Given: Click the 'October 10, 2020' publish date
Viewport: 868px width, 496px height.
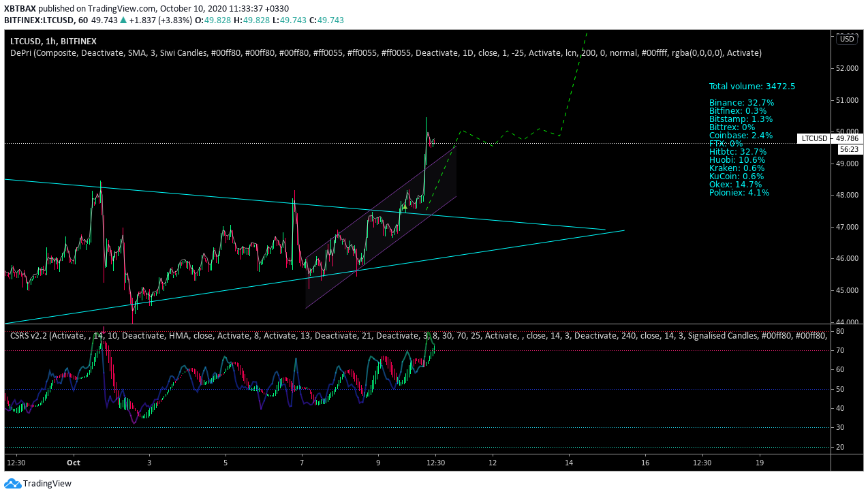Looking at the screenshot, I should tap(191, 9).
